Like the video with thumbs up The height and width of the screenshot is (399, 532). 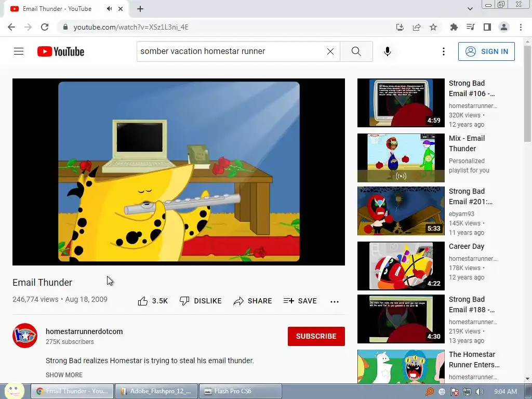point(153,301)
